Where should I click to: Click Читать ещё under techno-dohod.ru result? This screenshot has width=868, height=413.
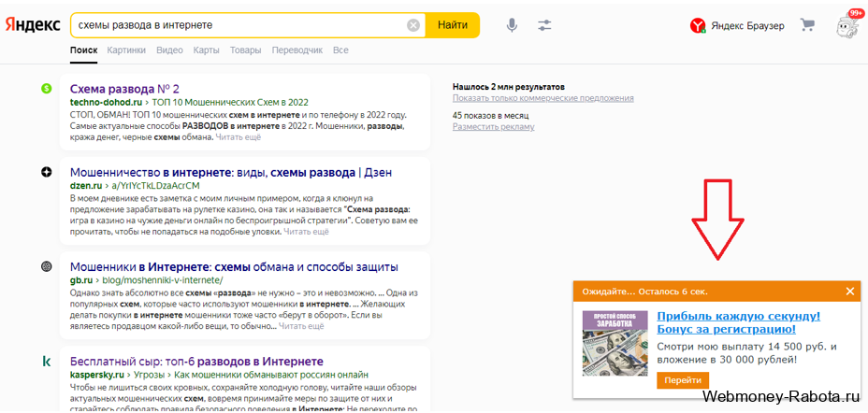(x=238, y=137)
